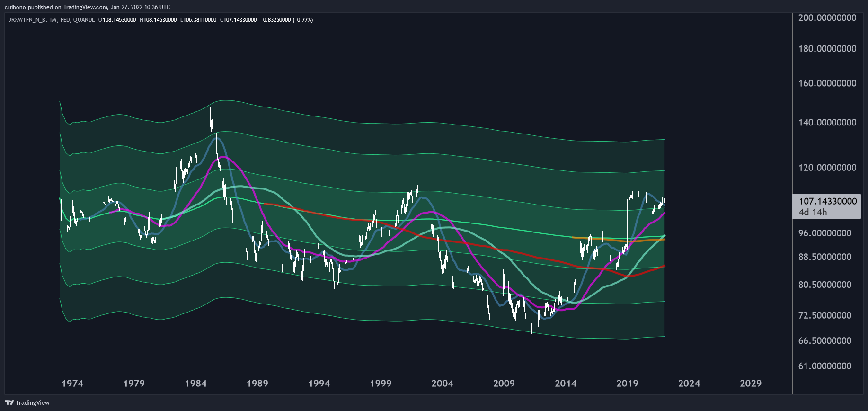Click the 'cuibono published on TradingView.com' caption

pos(56,7)
